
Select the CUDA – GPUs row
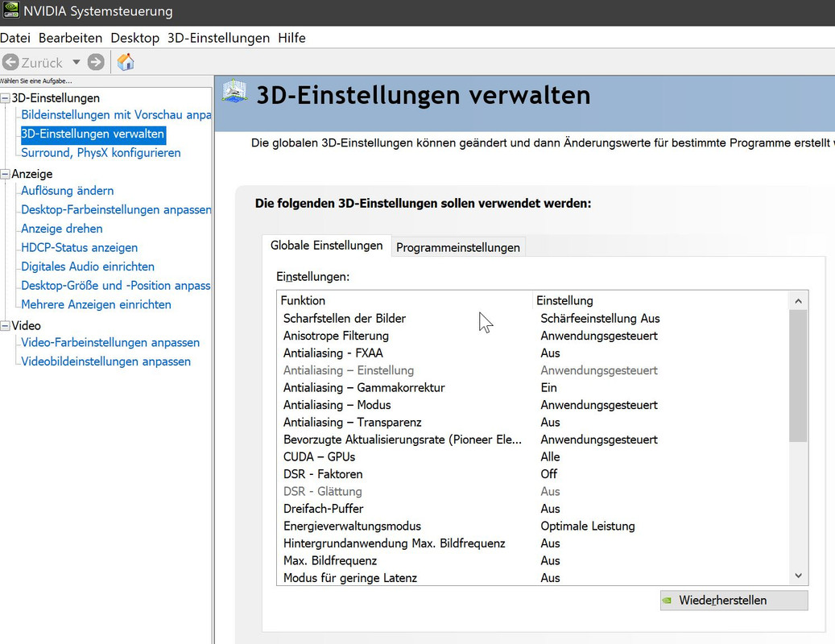pos(532,456)
